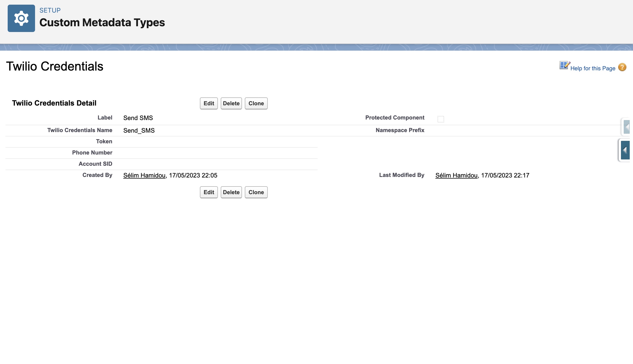Click the Account SID field label

pyautogui.click(x=96, y=164)
